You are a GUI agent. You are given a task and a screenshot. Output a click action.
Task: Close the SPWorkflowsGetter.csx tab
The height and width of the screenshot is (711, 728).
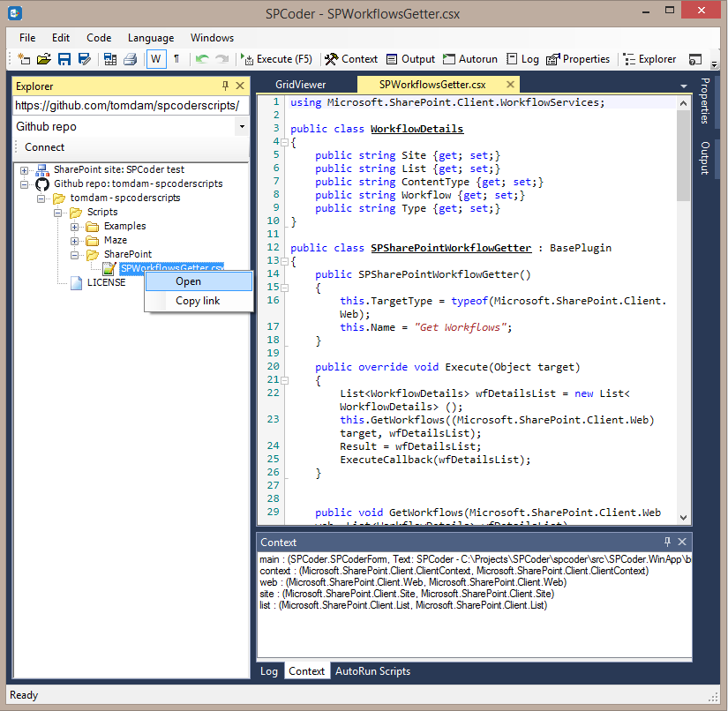[510, 84]
